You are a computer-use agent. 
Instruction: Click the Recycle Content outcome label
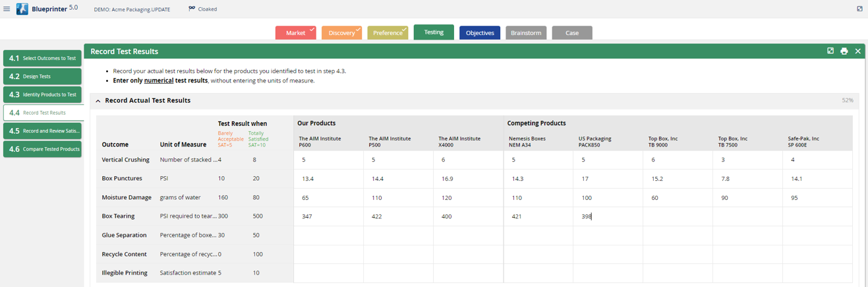(124, 254)
